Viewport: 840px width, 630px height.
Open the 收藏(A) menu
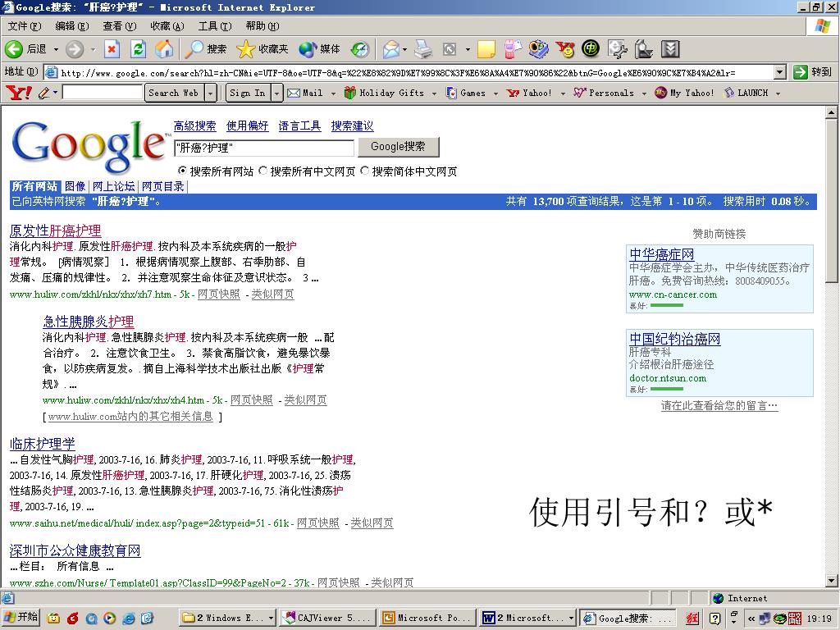[x=167, y=26]
